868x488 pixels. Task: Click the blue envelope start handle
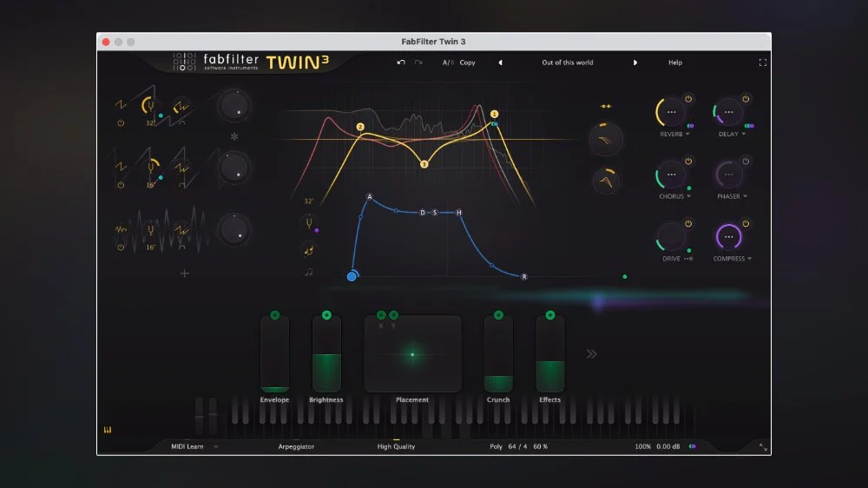352,276
